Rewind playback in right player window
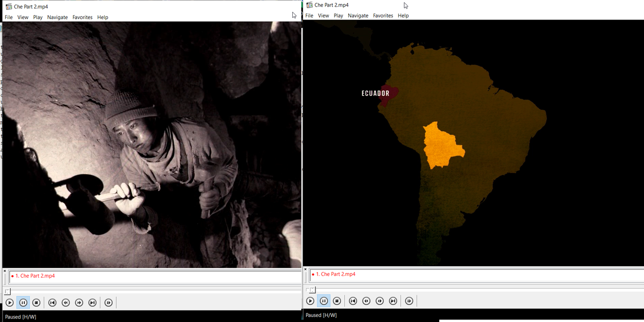 (x=366, y=301)
